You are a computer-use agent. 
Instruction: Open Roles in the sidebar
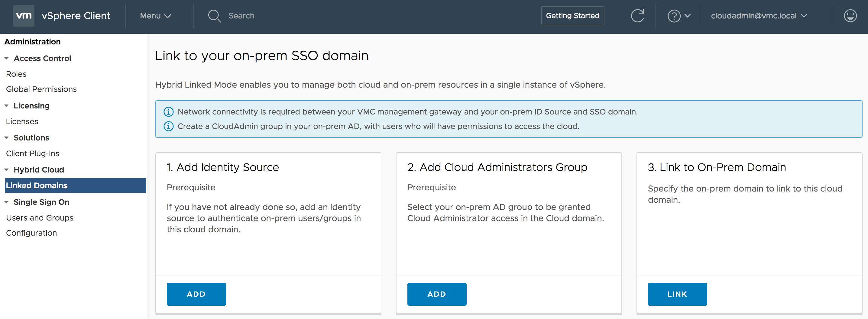click(16, 74)
